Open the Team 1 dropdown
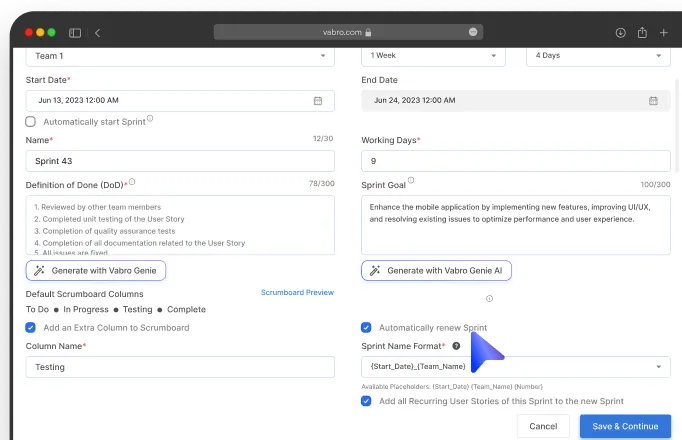Image resolution: width=682 pixels, height=440 pixels. click(180, 56)
